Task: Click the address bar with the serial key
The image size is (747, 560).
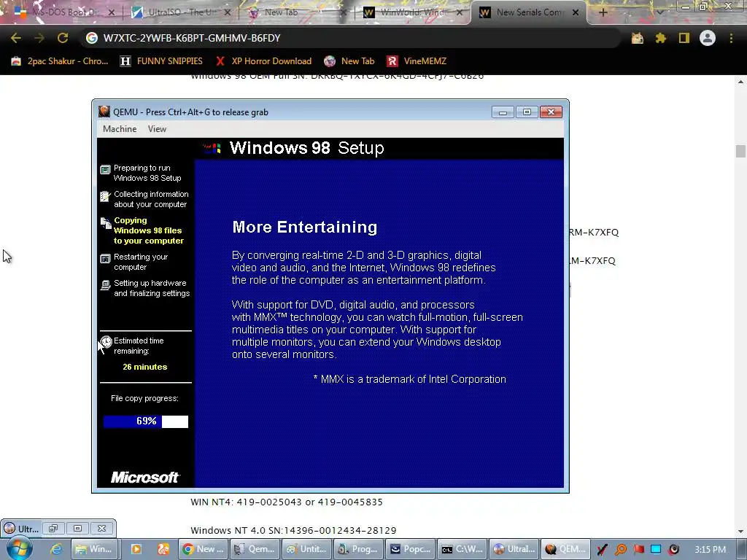Action: [352, 38]
